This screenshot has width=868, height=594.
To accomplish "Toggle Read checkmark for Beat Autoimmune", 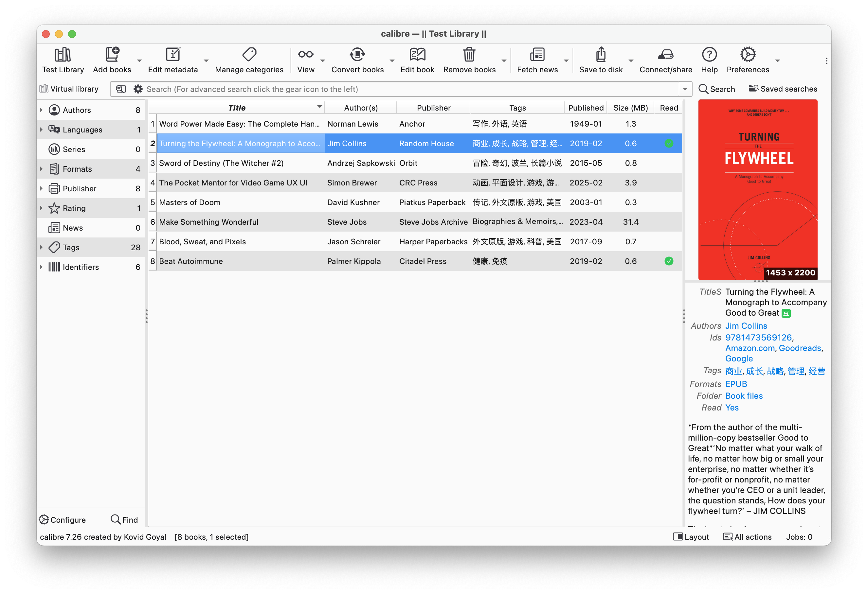I will (669, 261).
